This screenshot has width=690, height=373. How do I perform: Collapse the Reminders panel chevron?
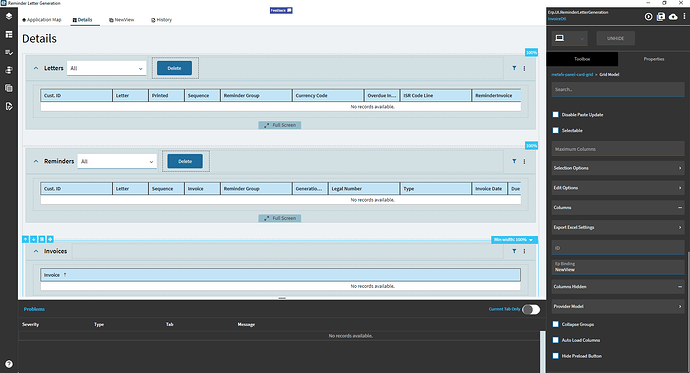pyautogui.click(x=36, y=161)
